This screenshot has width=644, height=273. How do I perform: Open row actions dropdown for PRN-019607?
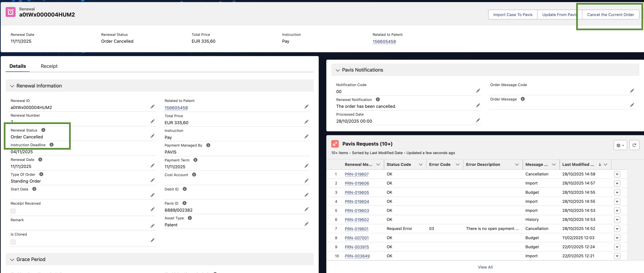click(617, 174)
